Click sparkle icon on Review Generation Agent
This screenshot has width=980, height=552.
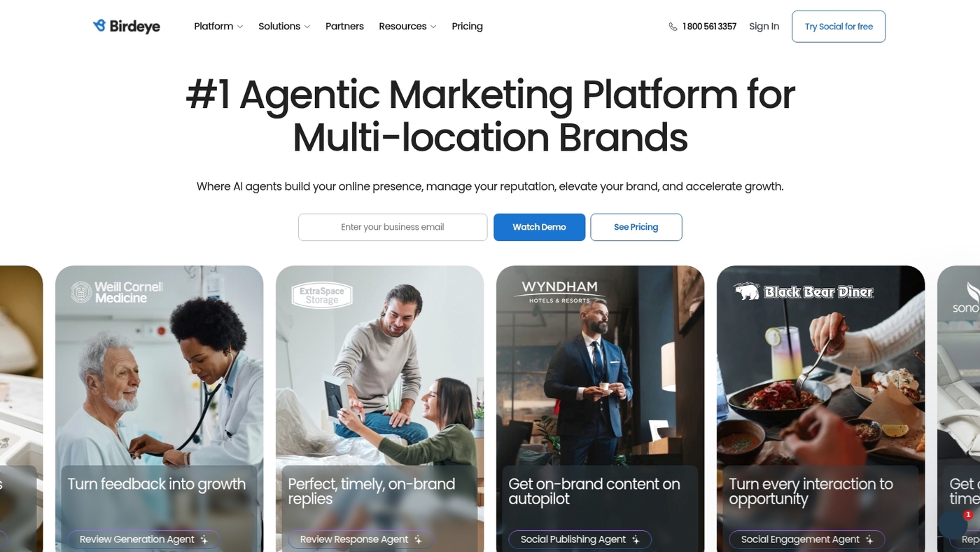coord(204,539)
